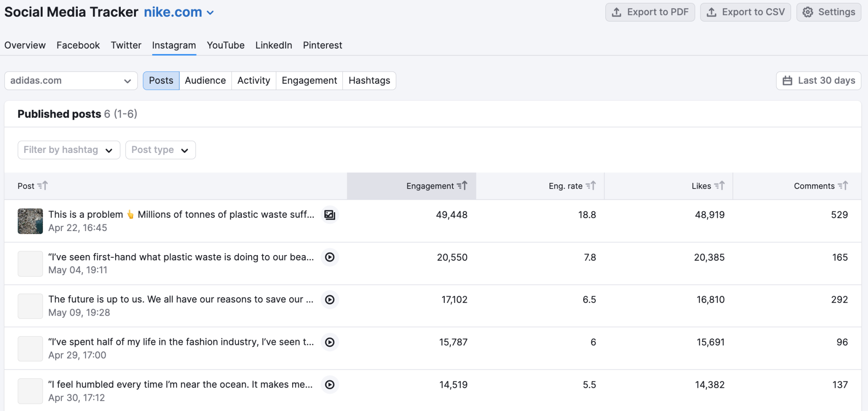Open post 'This is a problem' text
The width and height of the screenshot is (868, 411).
181,215
